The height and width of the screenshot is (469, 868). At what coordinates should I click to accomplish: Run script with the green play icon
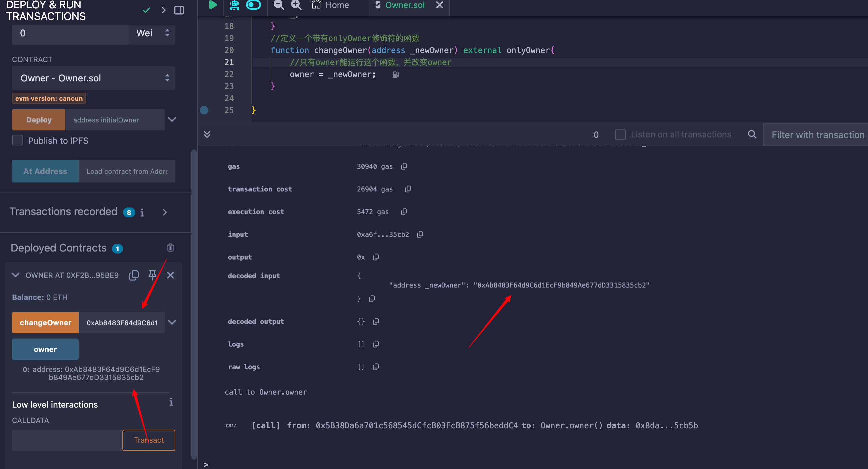coord(213,5)
